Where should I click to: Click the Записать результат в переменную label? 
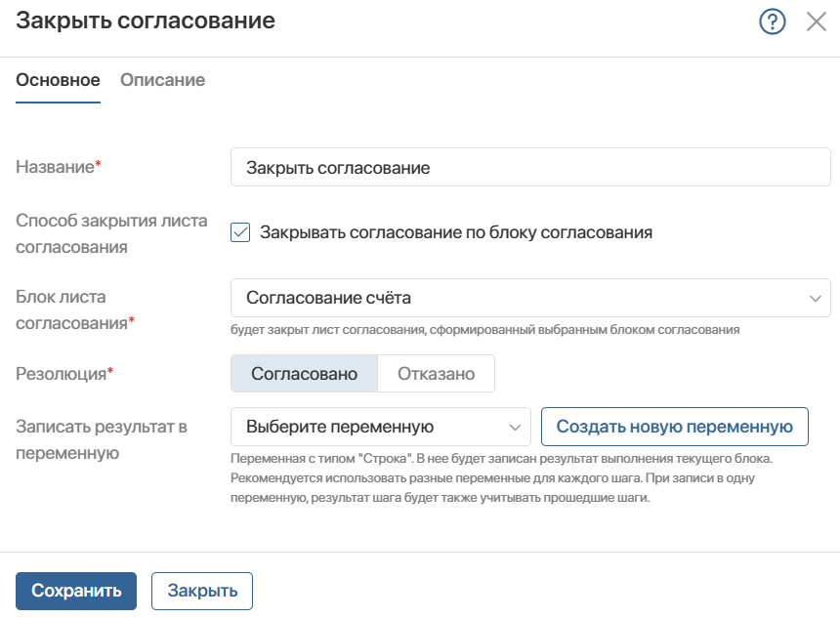click(x=102, y=439)
